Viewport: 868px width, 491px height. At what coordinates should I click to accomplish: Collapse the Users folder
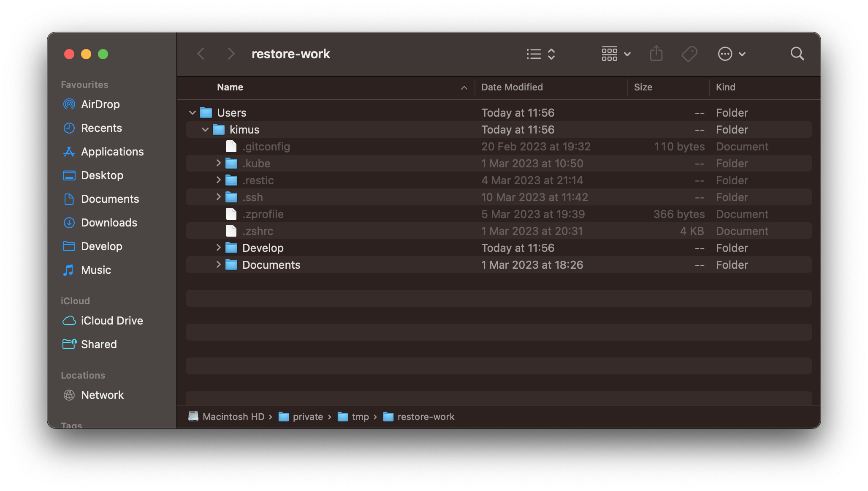[x=192, y=112]
